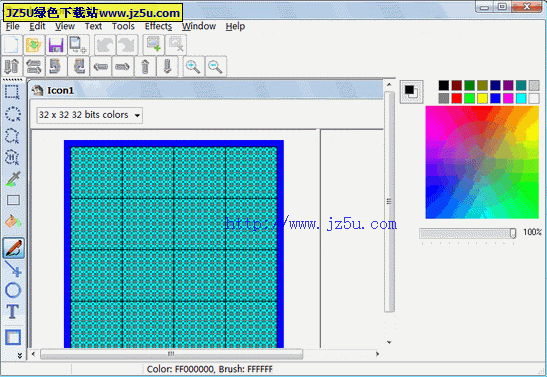Click the grayed Redo arrow
The width and height of the screenshot is (547, 377).
point(127,45)
